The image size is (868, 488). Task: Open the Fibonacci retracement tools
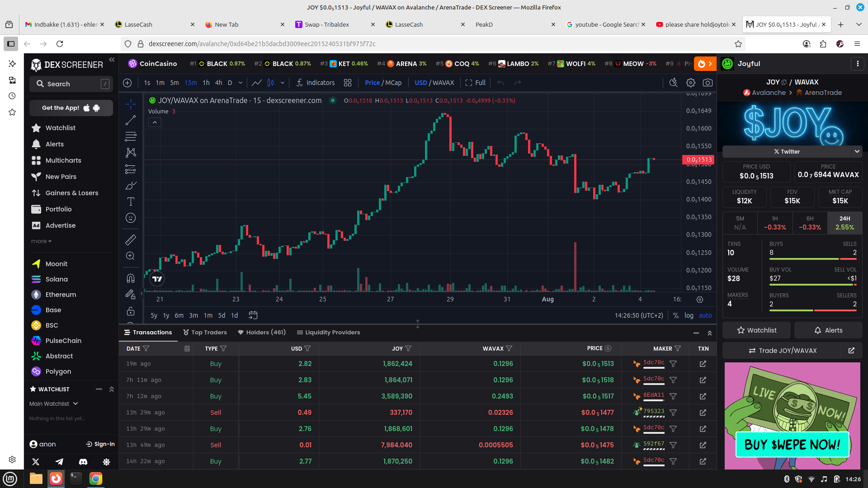(x=131, y=136)
